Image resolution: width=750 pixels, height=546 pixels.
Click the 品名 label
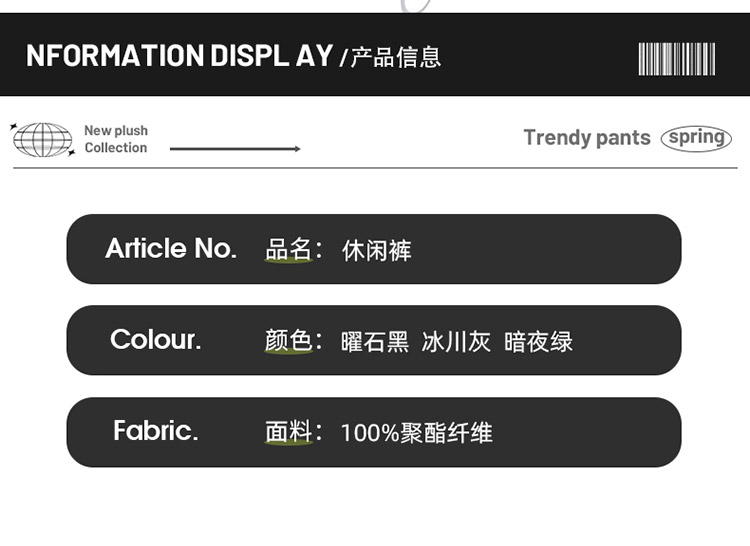[x=289, y=250]
